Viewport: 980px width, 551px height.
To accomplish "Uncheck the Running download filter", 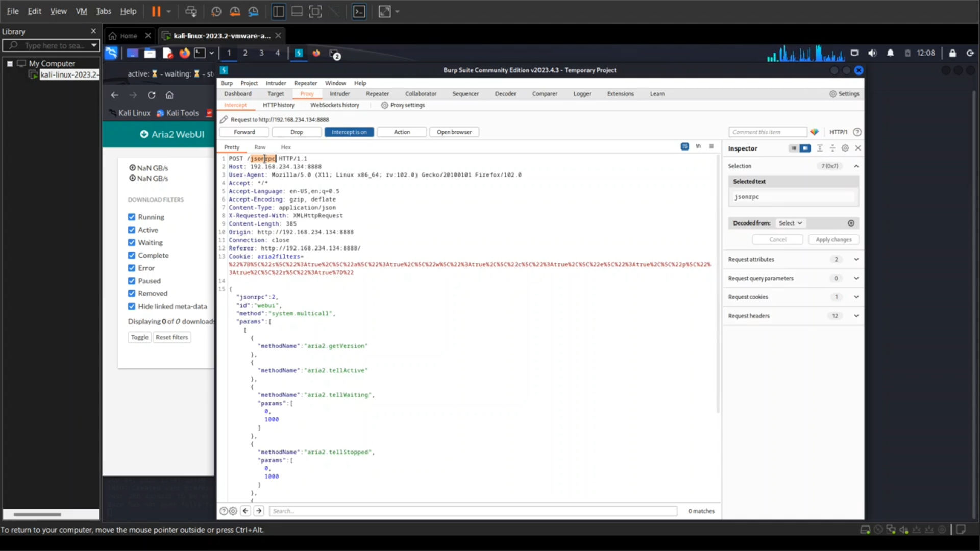I will click(132, 217).
